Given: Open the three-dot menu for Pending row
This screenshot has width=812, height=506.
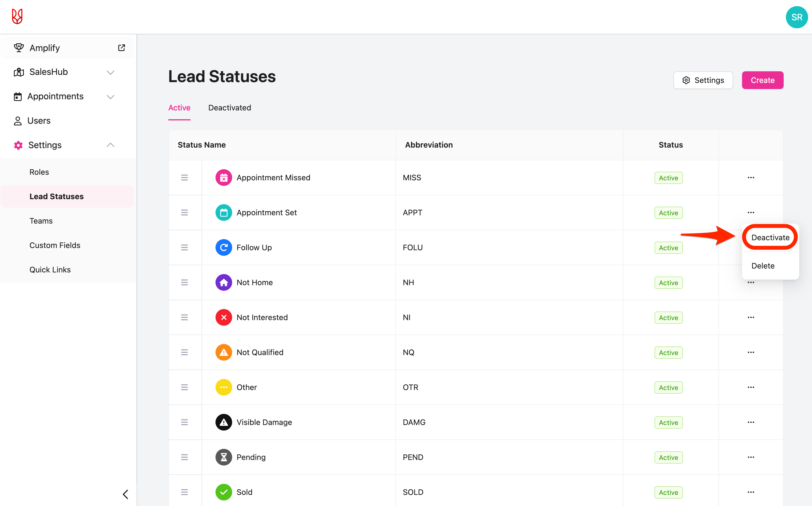Looking at the screenshot, I should click(x=751, y=457).
